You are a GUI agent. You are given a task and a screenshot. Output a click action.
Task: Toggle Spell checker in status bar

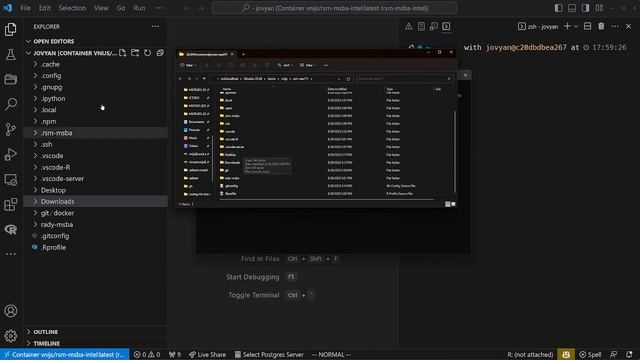pos(590,354)
